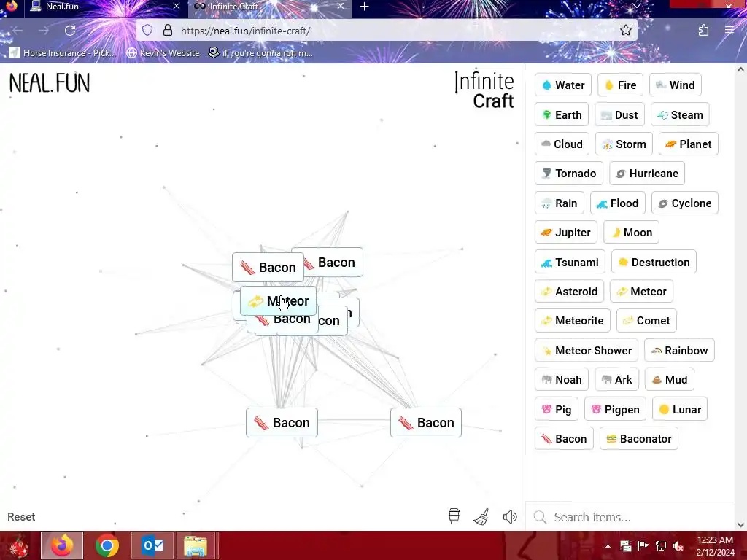Go back to previous page
747x560 pixels.
18,31
